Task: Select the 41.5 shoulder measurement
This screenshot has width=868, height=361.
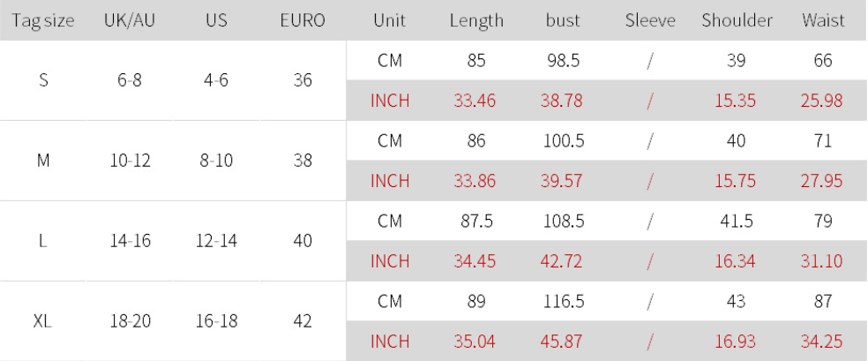Action: click(737, 221)
